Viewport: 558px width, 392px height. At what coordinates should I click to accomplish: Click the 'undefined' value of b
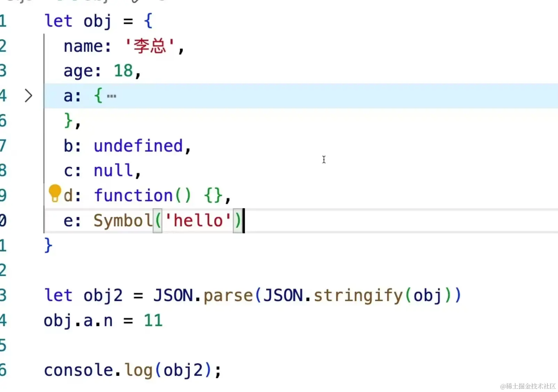138,146
